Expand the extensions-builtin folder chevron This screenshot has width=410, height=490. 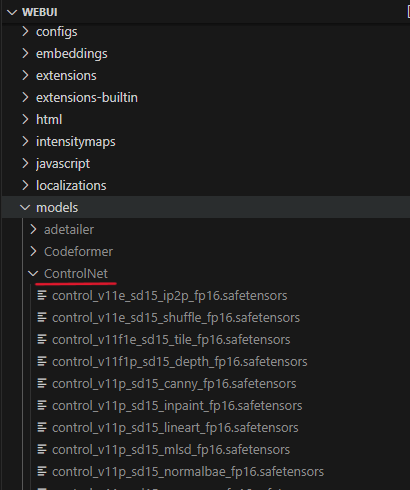[x=25, y=97]
